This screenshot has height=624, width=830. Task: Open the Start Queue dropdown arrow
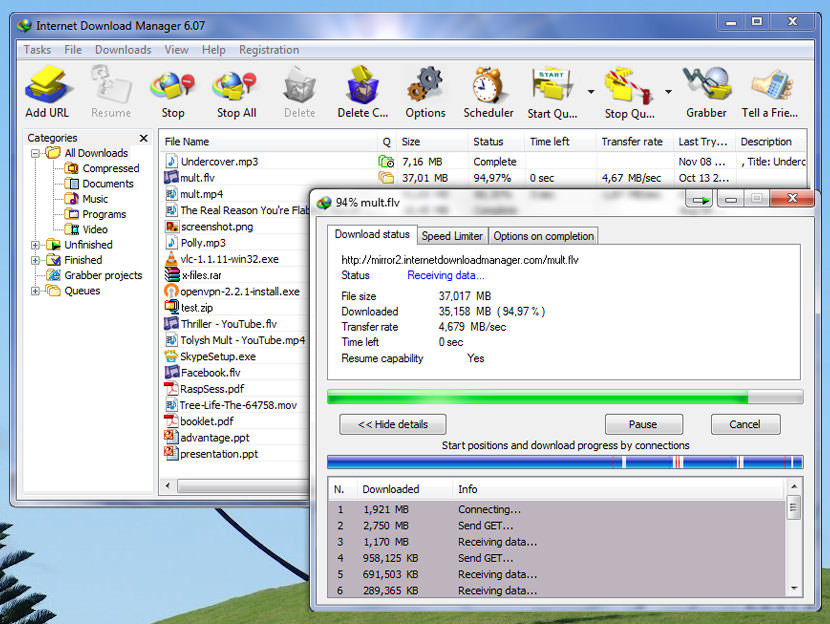coord(591,92)
